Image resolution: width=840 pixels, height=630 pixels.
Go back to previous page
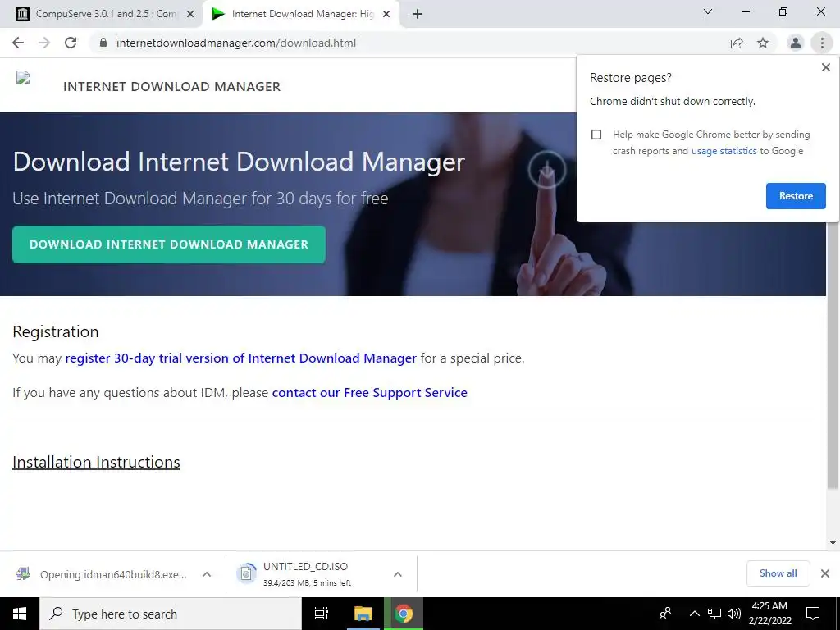point(18,43)
